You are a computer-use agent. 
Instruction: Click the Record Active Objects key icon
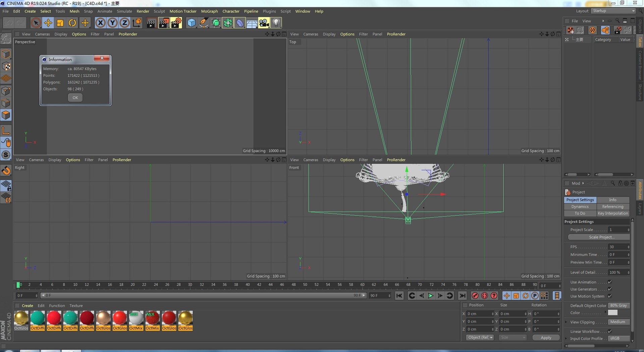pyautogui.click(x=475, y=296)
